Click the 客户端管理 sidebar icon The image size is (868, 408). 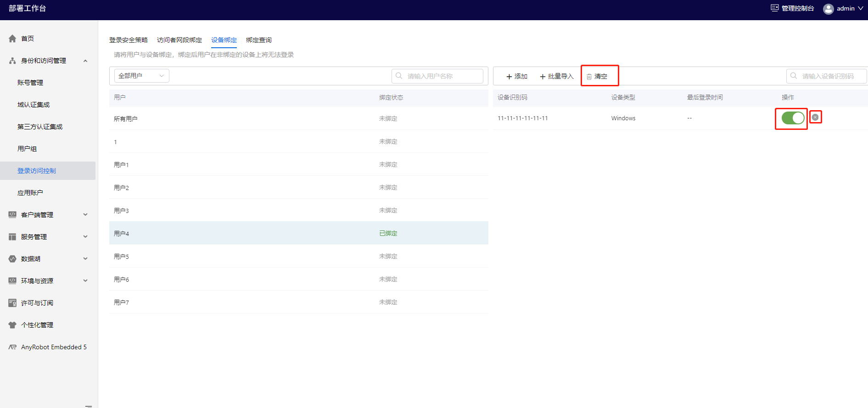12,214
